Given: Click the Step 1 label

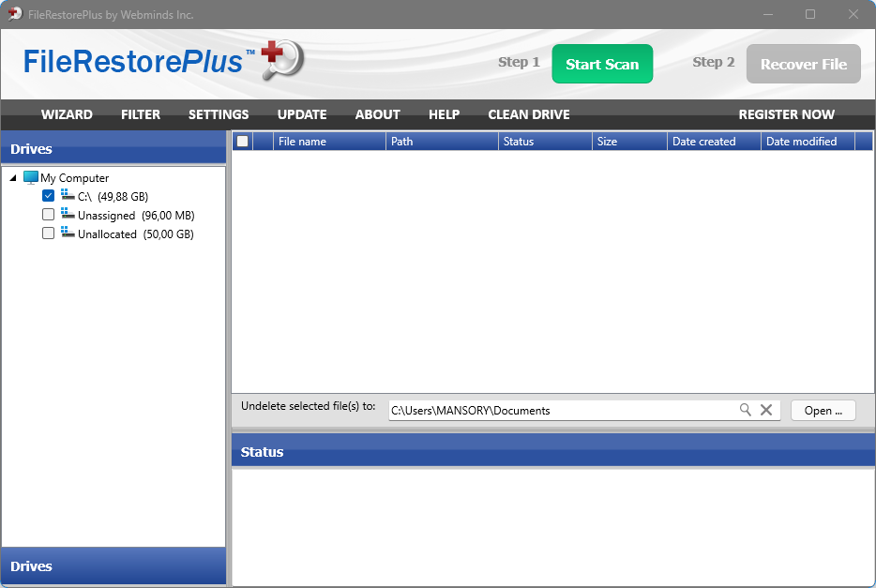Looking at the screenshot, I should click(519, 62).
